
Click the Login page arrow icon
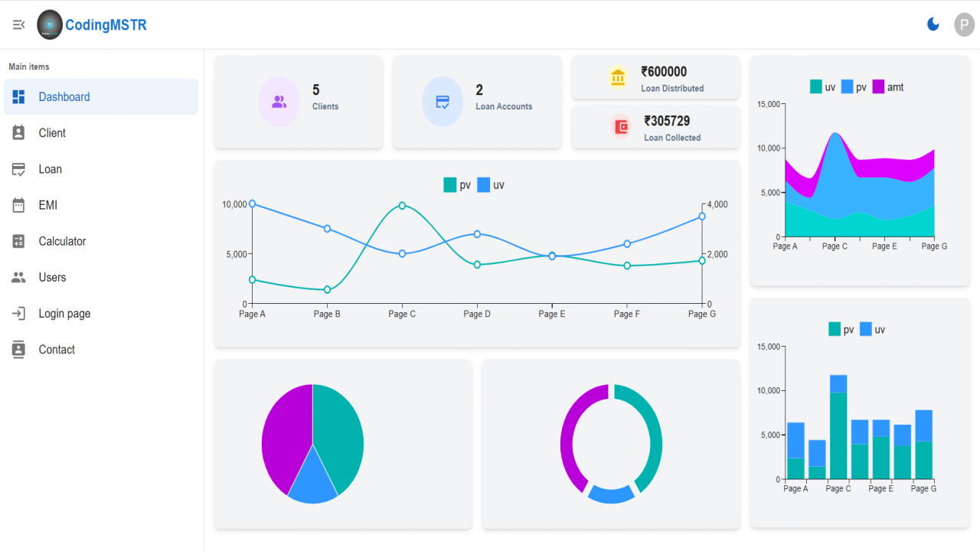pos(18,313)
